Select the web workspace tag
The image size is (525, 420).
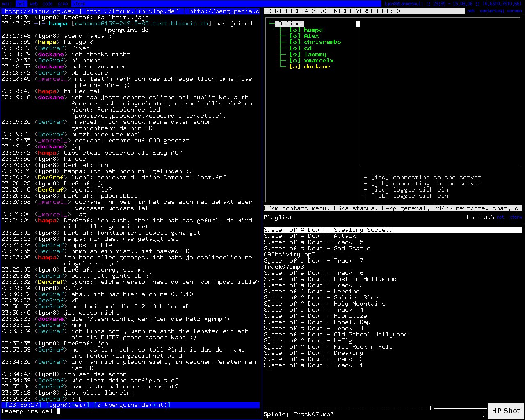[x=34, y=4]
